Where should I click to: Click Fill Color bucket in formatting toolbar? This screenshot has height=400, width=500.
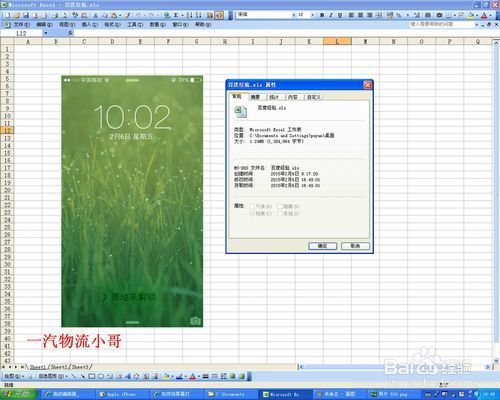click(471, 15)
